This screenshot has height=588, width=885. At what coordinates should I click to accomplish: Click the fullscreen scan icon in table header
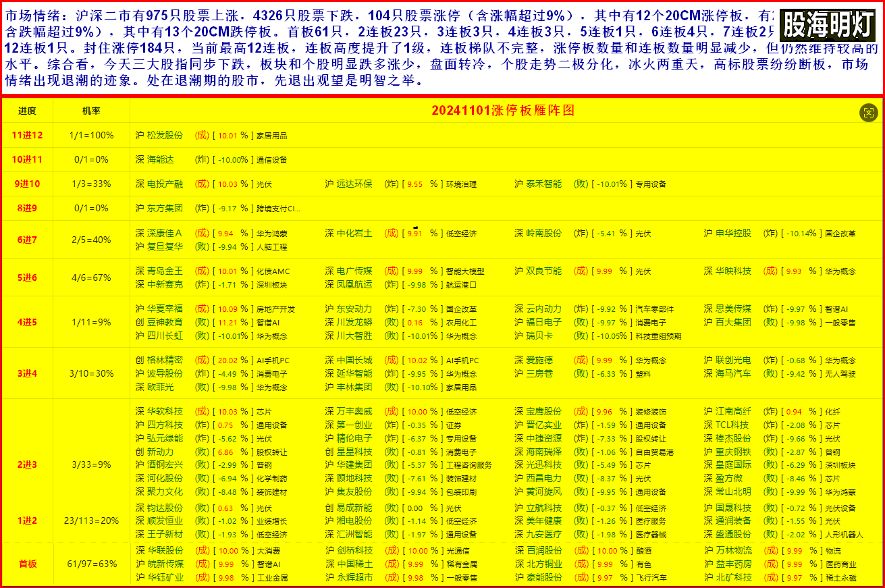click(x=868, y=113)
